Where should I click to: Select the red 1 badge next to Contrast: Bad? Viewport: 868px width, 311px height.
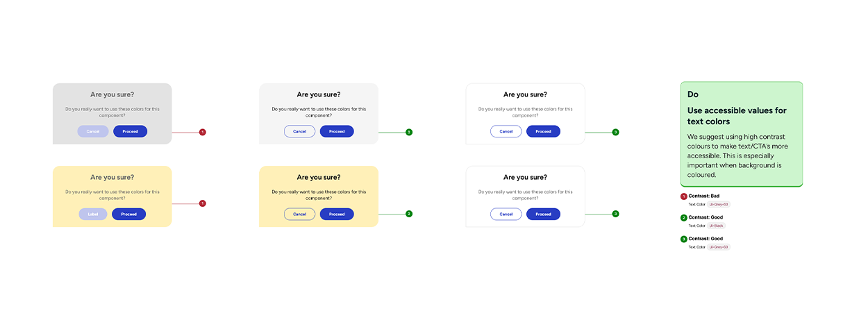[x=684, y=196]
